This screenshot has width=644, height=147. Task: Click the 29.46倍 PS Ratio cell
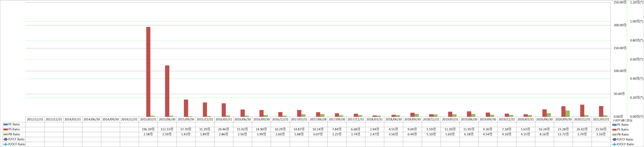(224, 130)
